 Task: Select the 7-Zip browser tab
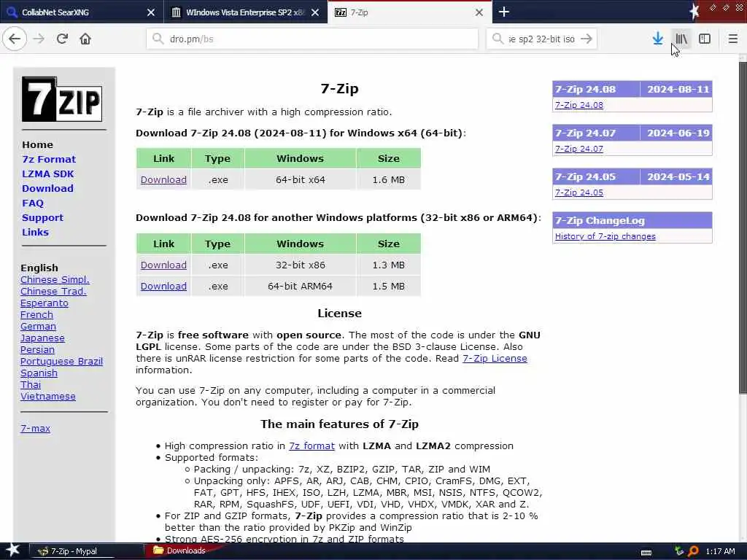click(x=410, y=12)
